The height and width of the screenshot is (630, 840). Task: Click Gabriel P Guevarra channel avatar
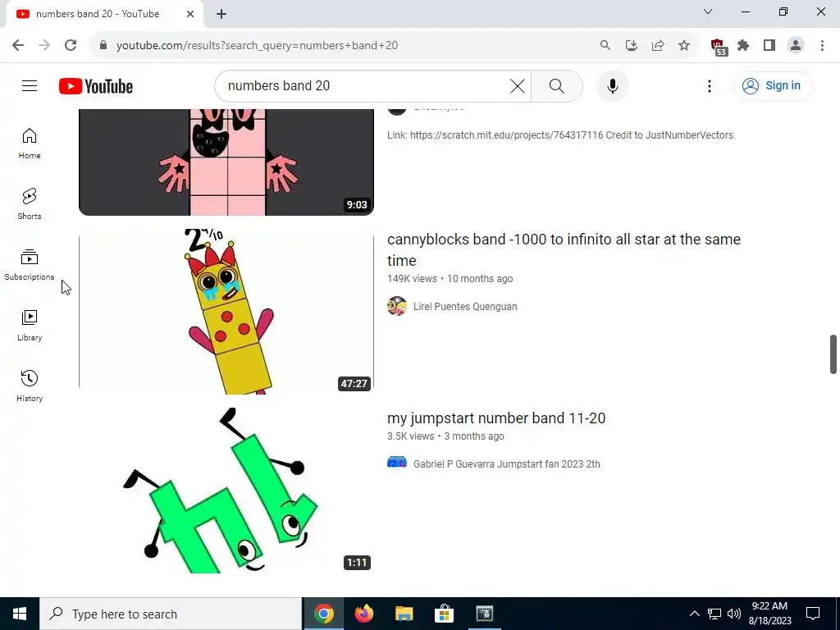(x=397, y=463)
